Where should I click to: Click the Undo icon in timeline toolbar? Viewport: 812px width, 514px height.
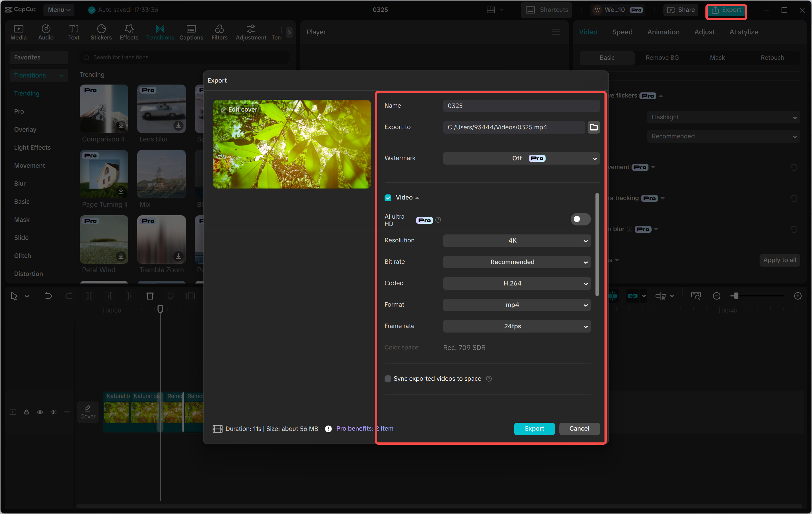(48, 296)
